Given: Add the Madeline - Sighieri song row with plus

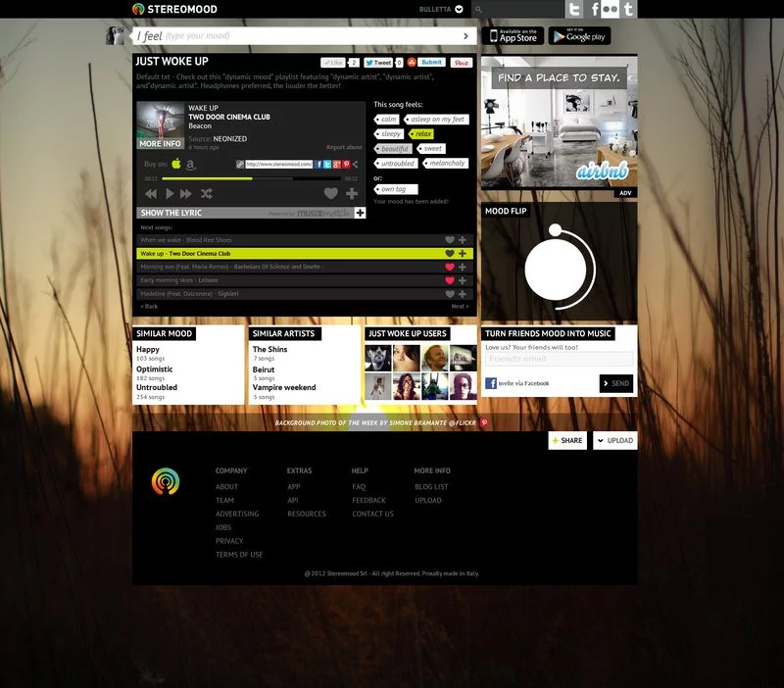Looking at the screenshot, I should click(463, 294).
